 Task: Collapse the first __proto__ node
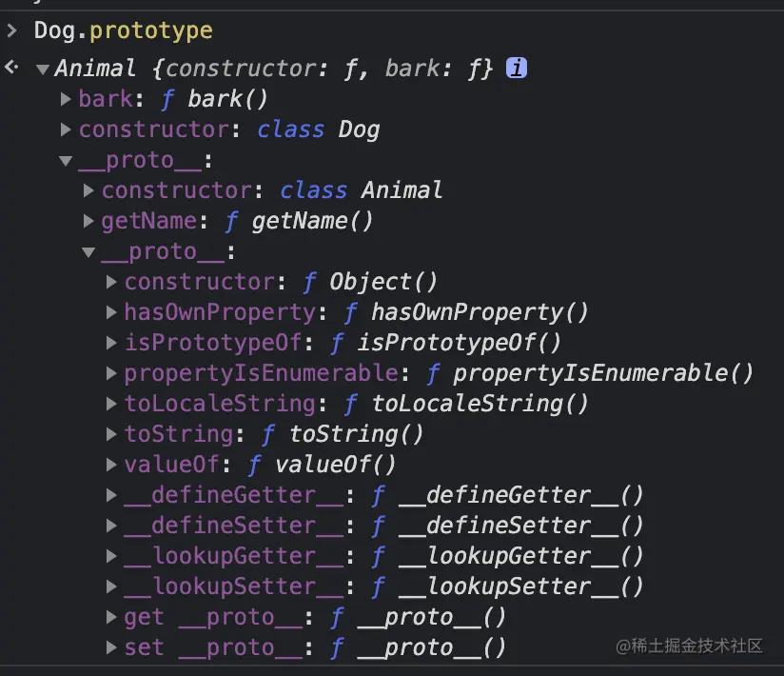66,161
